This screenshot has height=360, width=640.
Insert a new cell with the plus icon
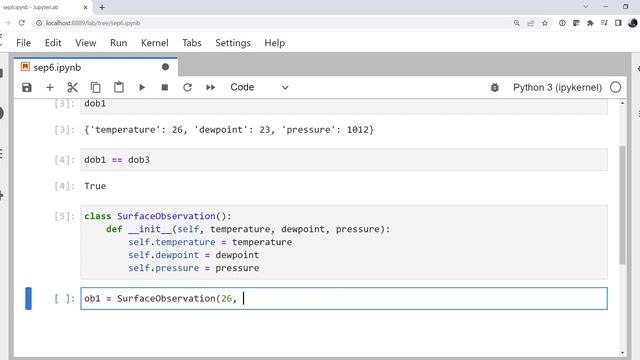[50, 87]
